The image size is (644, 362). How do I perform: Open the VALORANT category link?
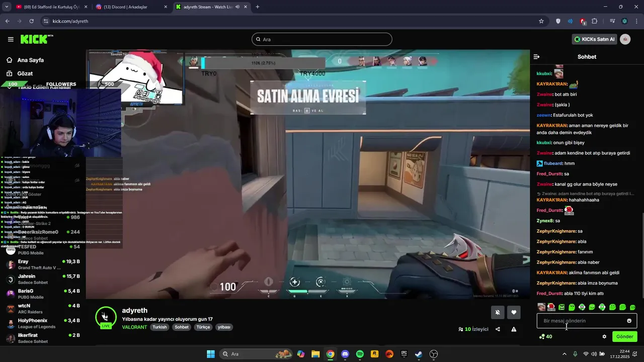134,327
